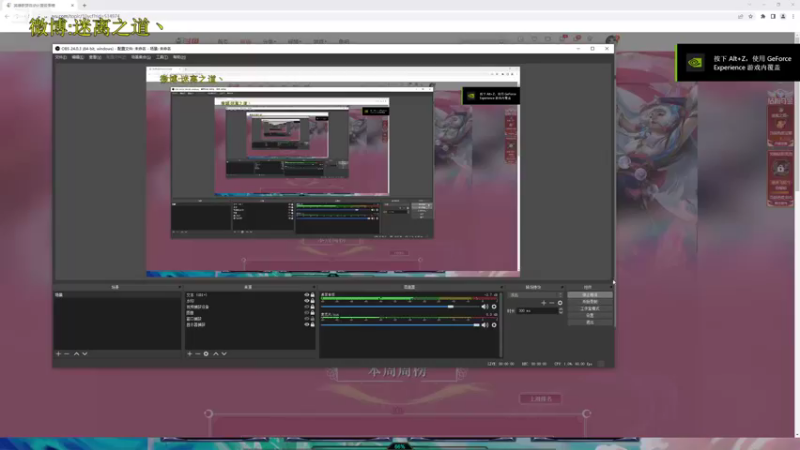Toggle visibility of 视频捕获设备 source
Screen dimensions: 800x450
coord(307,307)
